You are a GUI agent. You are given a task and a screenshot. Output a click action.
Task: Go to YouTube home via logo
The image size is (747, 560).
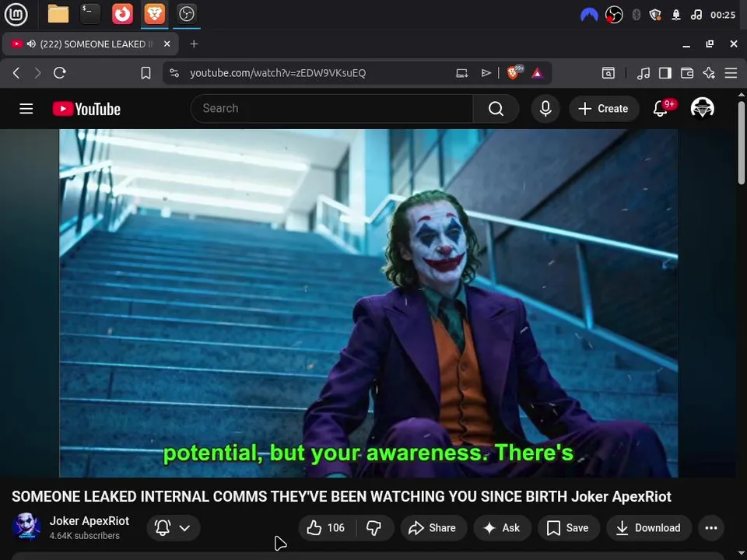point(86,109)
